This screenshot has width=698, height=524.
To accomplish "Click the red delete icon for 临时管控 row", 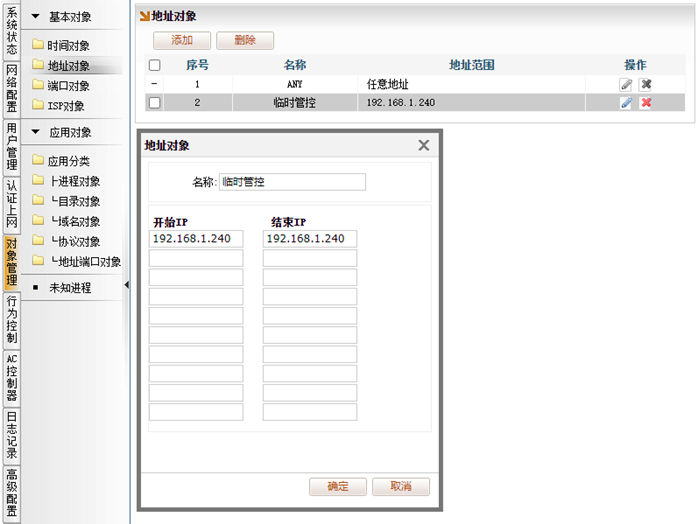I will point(645,103).
